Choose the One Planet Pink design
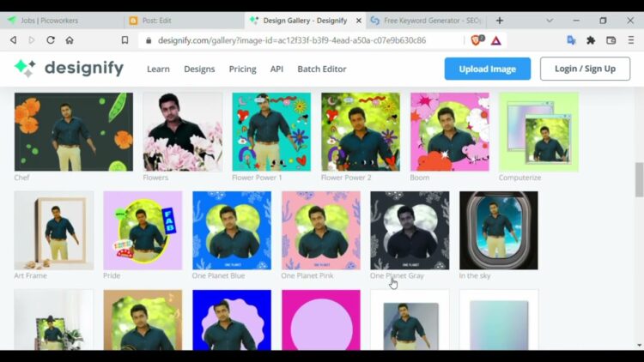Image resolution: width=644 pixels, height=362 pixels. pos(321,230)
